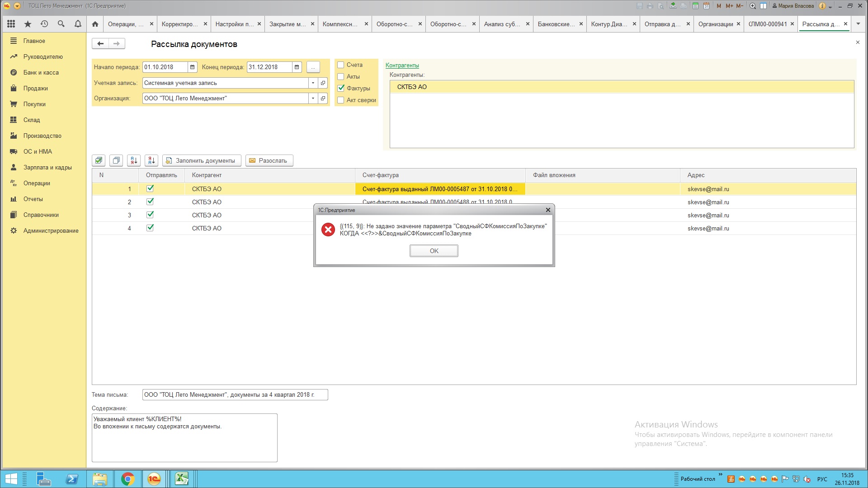Viewport: 868px width, 488px height.
Task: Toggle panel layout icon in title bar
Action: (763, 6)
